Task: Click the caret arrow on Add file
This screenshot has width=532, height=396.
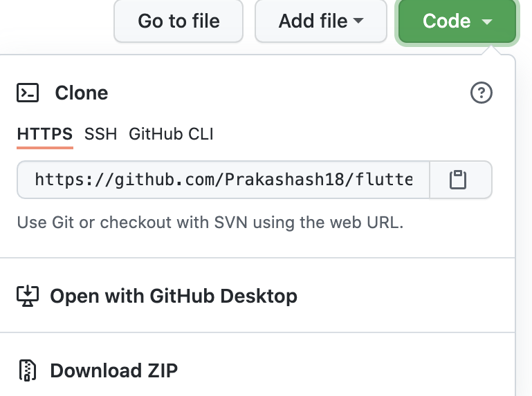Action: (x=358, y=21)
